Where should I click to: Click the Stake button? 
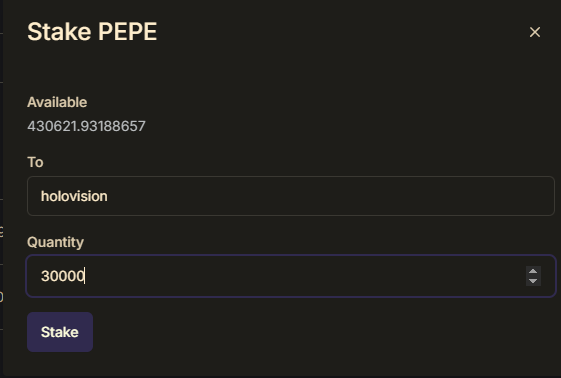(60, 332)
